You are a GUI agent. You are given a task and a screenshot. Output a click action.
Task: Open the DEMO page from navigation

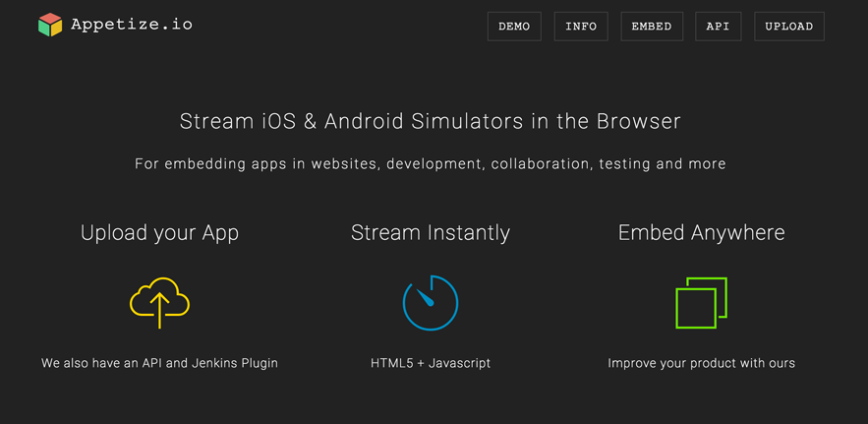tap(514, 27)
